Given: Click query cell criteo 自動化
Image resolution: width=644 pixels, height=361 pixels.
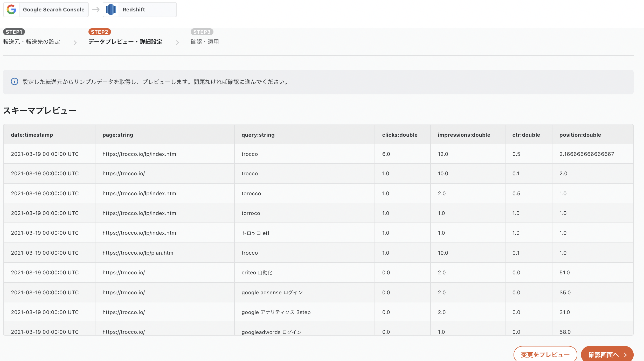Looking at the screenshot, I should pos(257,273).
